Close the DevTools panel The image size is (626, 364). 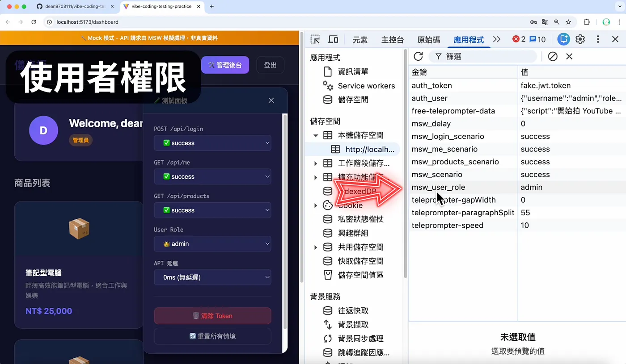(x=615, y=39)
